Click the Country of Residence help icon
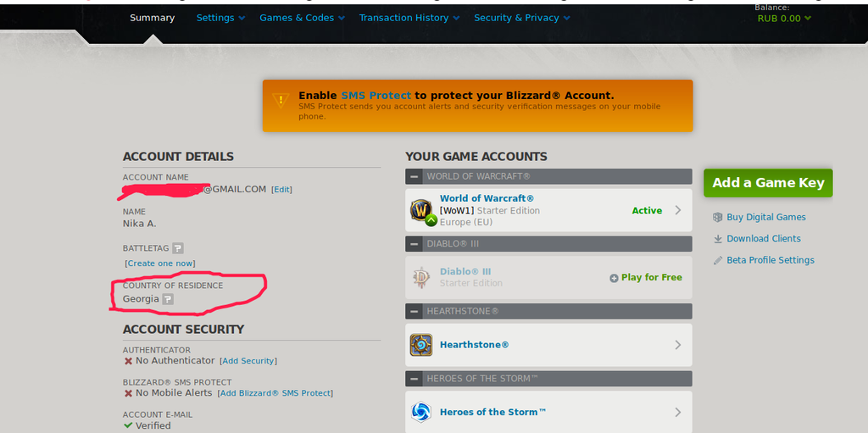This screenshot has height=433, width=868. point(168,299)
